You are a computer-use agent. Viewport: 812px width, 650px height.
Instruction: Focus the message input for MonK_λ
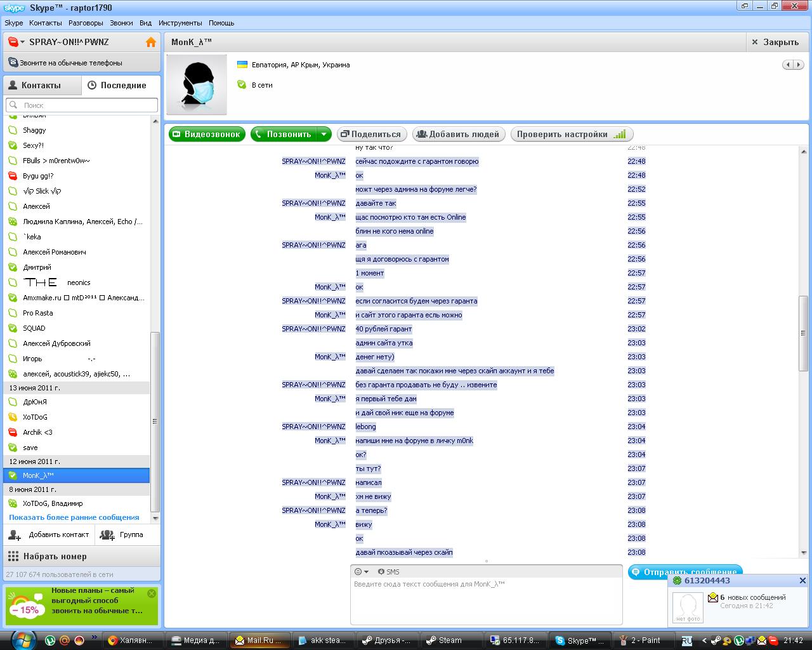click(486, 601)
